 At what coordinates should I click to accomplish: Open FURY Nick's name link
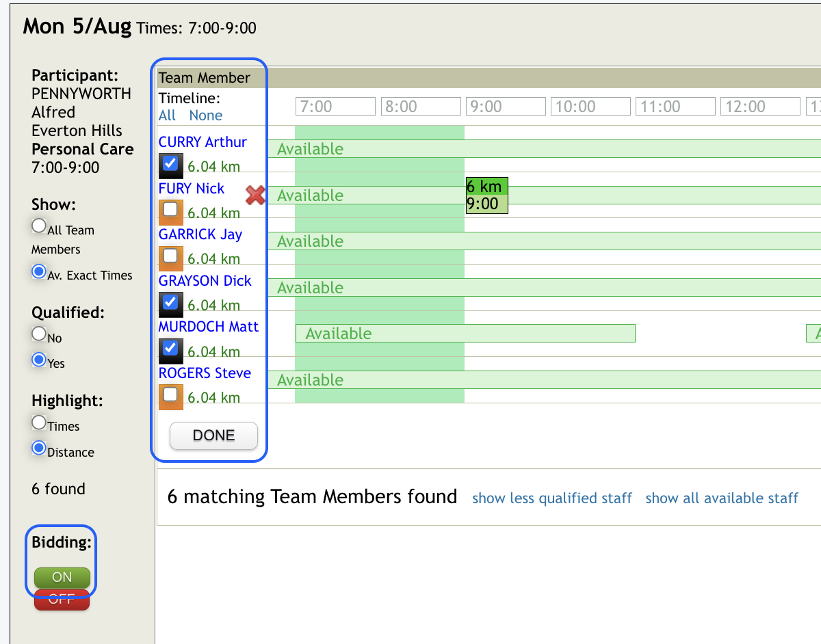[x=192, y=188]
